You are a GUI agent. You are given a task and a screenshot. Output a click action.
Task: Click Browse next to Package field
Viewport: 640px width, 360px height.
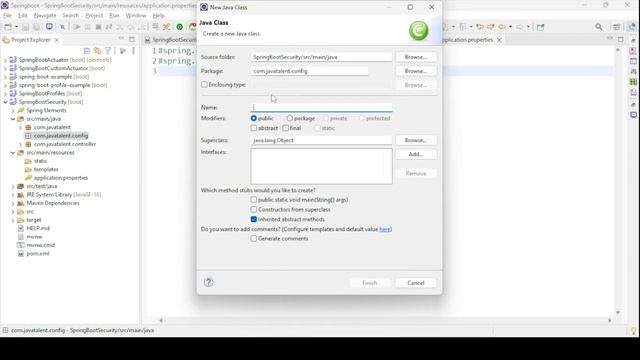(416, 71)
